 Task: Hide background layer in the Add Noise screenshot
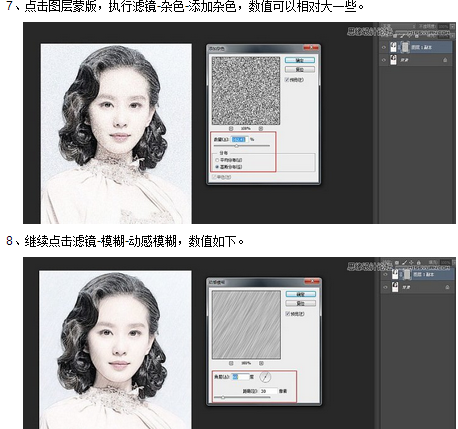click(384, 60)
